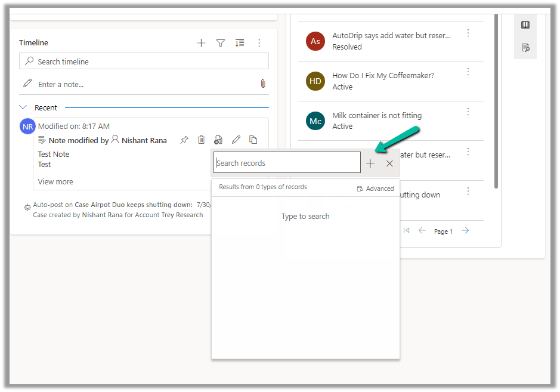Open options for How Do I Fix My Coffeemaker

[468, 72]
